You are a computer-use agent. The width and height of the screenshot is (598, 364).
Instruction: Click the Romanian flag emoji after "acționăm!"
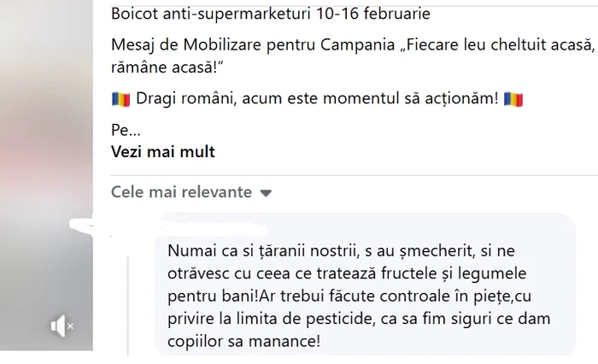513,99
